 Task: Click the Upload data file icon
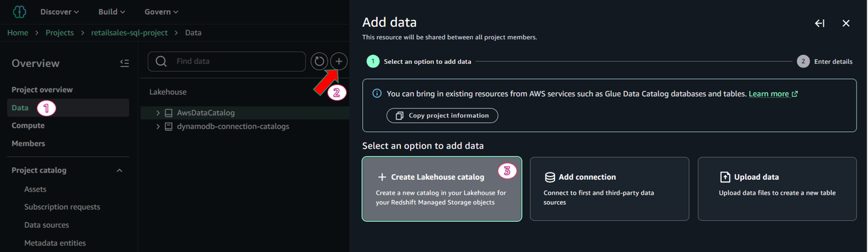(725, 177)
